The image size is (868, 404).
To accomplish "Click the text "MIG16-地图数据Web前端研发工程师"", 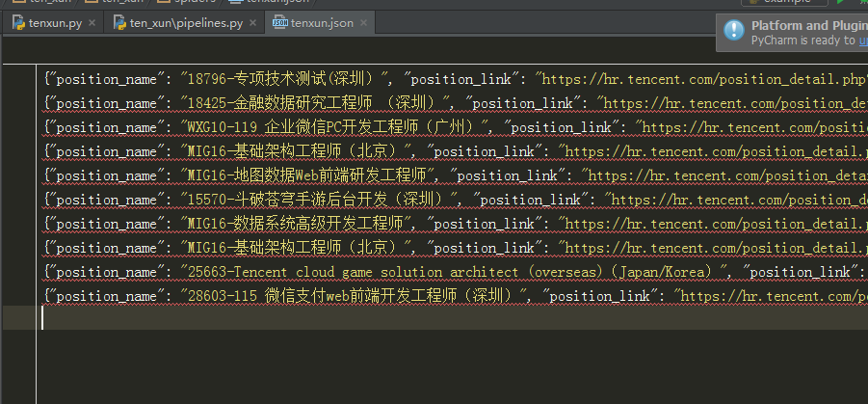I will [306, 175].
